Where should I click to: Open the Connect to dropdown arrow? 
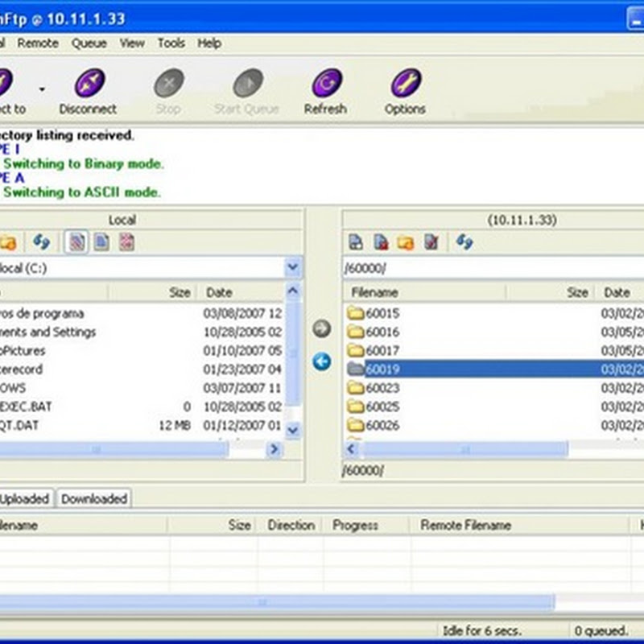(x=42, y=89)
